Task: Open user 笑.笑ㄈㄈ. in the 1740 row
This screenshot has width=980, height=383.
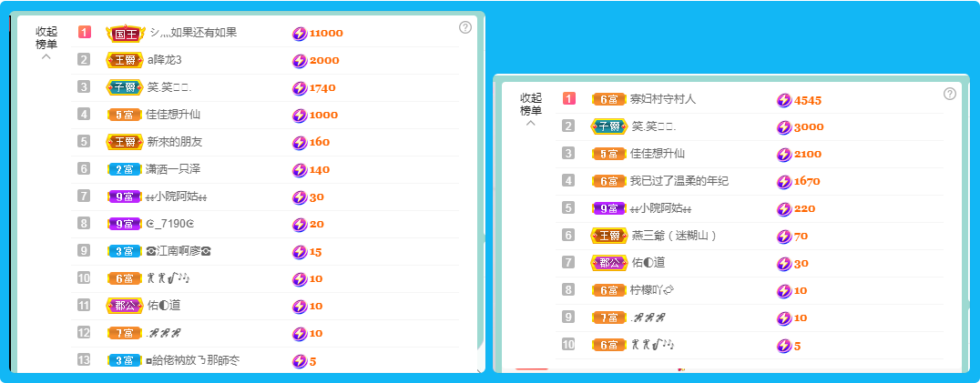Action: [x=169, y=87]
